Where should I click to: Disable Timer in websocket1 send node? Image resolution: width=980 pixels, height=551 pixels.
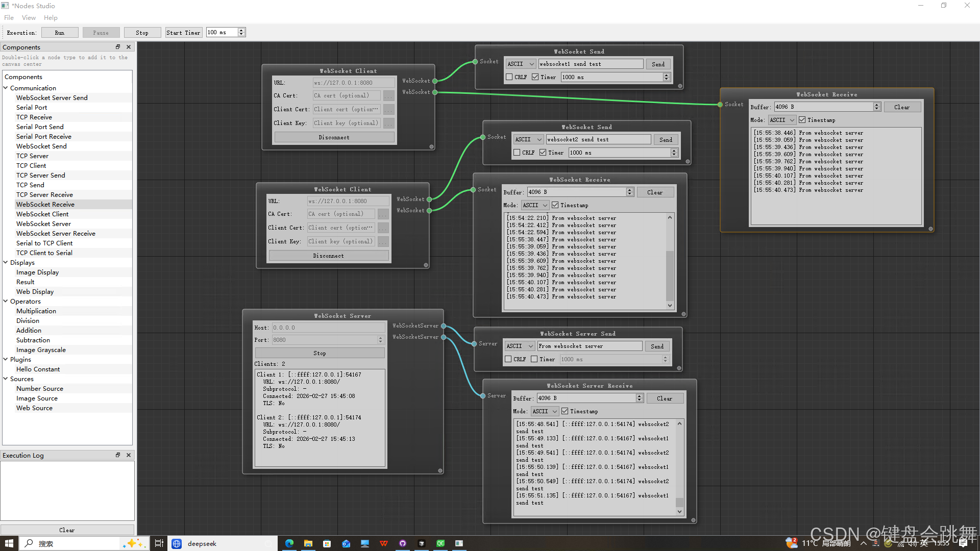tap(535, 77)
